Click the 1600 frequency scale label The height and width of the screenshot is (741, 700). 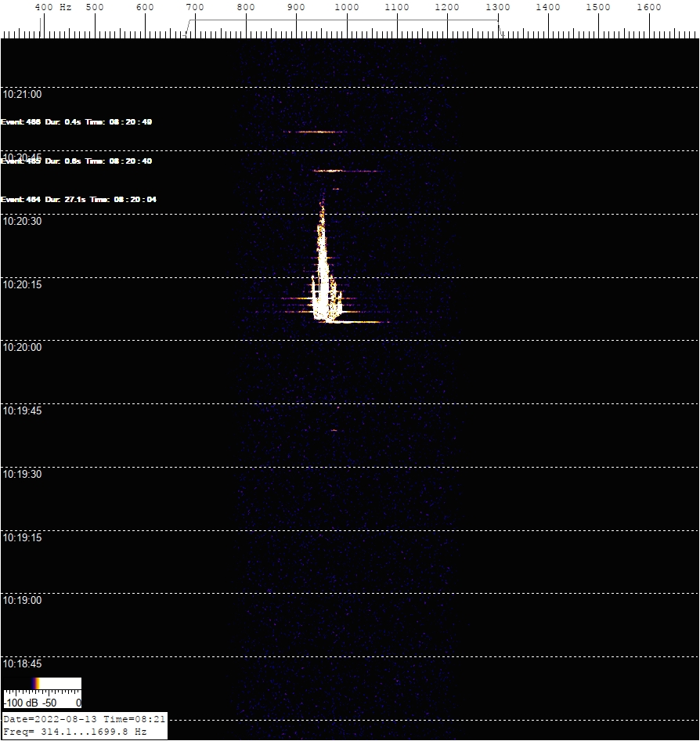click(649, 7)
